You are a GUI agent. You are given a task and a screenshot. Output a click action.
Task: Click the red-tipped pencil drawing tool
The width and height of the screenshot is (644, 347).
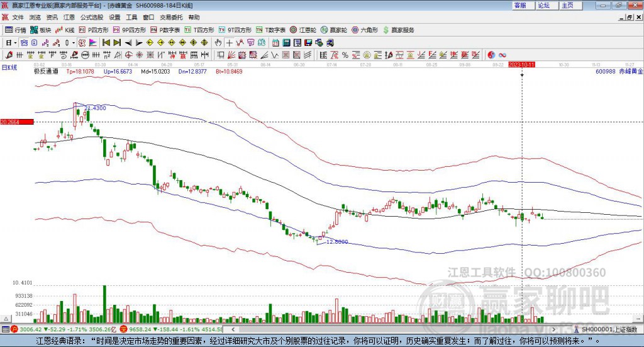[9, 55]
